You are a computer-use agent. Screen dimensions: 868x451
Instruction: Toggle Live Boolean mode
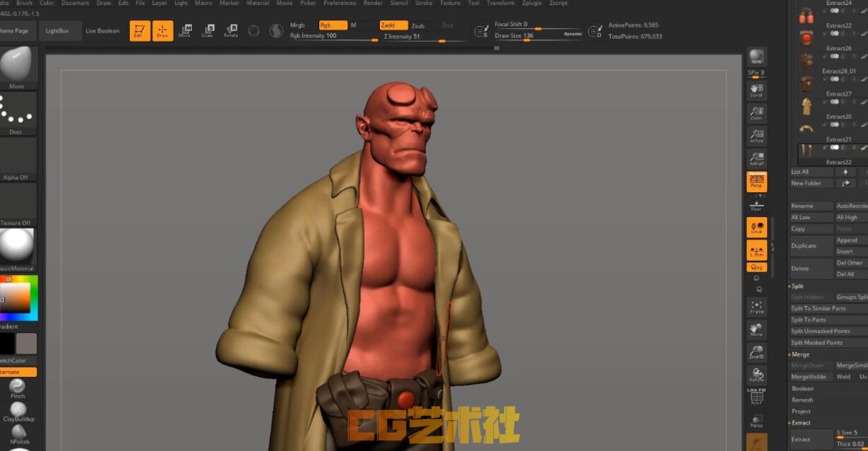pyautogui.click(x=102, y=31)
